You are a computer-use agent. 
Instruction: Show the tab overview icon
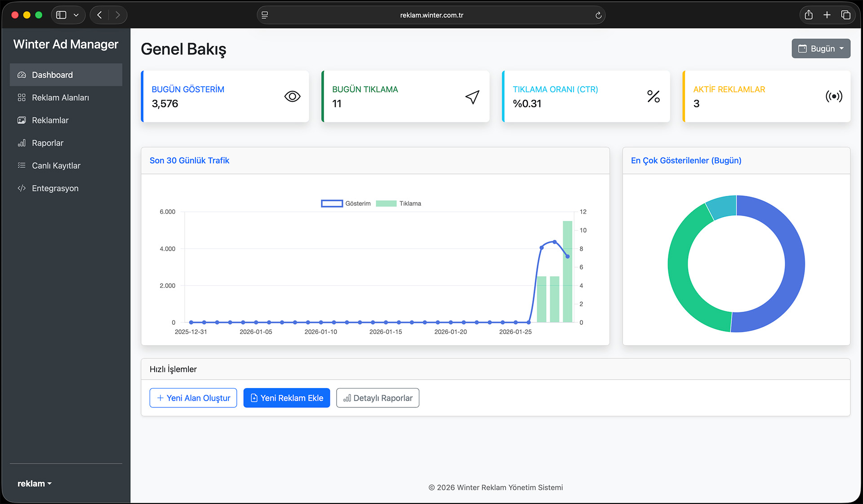pos(845,15)
